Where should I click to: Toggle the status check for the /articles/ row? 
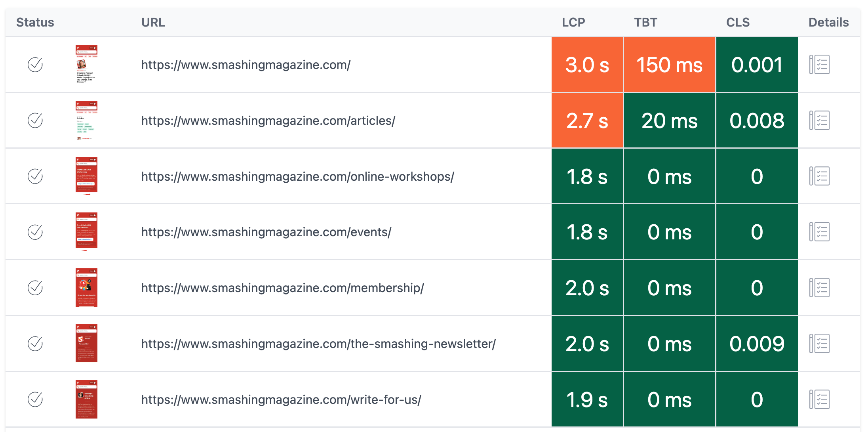click(x=35, y=120)
